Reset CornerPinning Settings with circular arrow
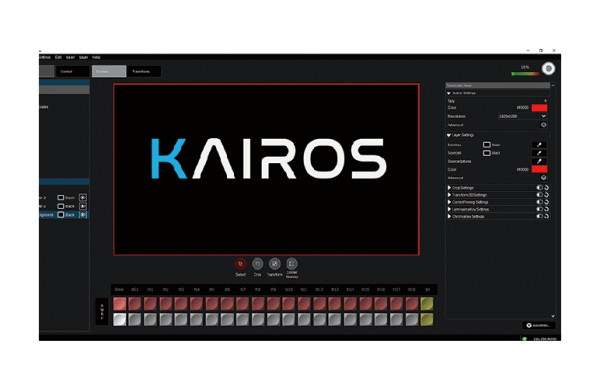 pyautogui.click(x=547, y=202)
